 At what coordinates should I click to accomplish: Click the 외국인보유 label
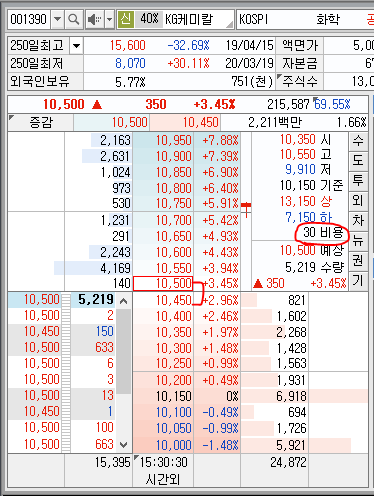[x=40, y=81]
